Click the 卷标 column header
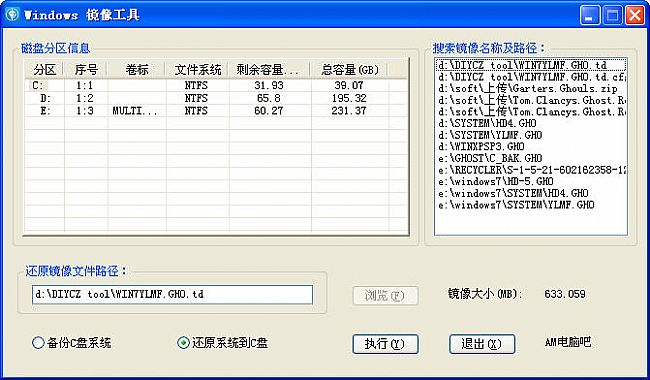Screen dimensions: 650x380 [137, 70]
